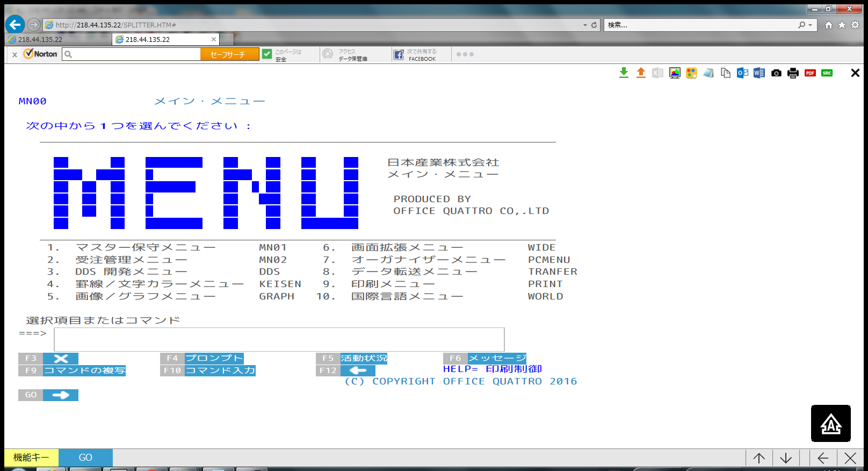The height and width of the screenshot is (471, 868).
Task: Open the search box provider dropdown
Action: pos(810,25)
